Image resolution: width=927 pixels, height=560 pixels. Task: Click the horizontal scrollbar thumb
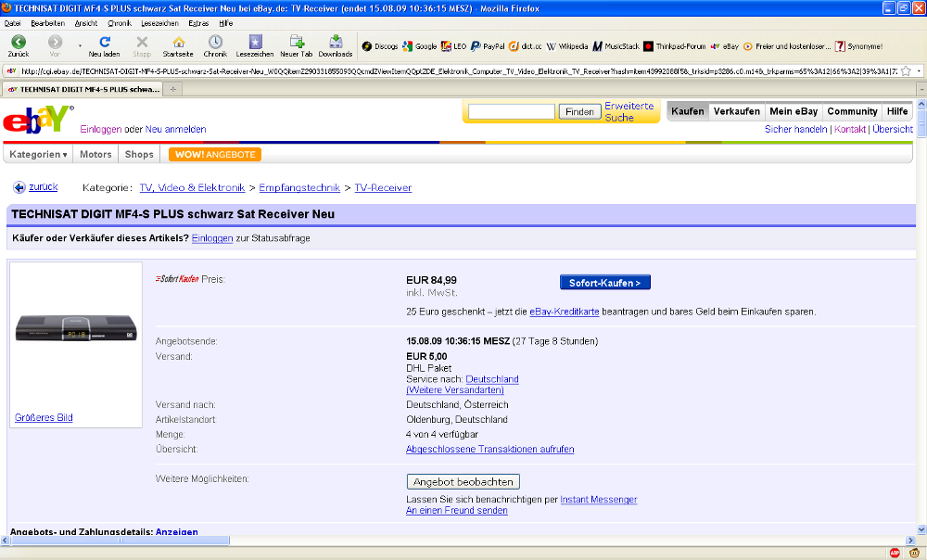click(120, 541)
